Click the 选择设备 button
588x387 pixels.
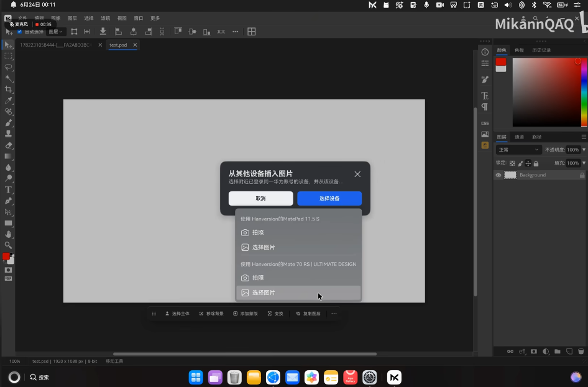[x=329, y=199]
